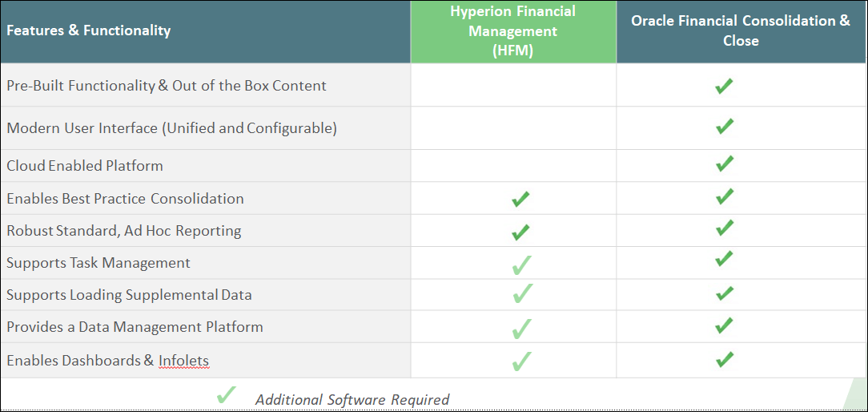The image size is (868, 412).
Task: Click the Oracle checkmark for Supports Task Management
Action: click(x=724, y=258)
